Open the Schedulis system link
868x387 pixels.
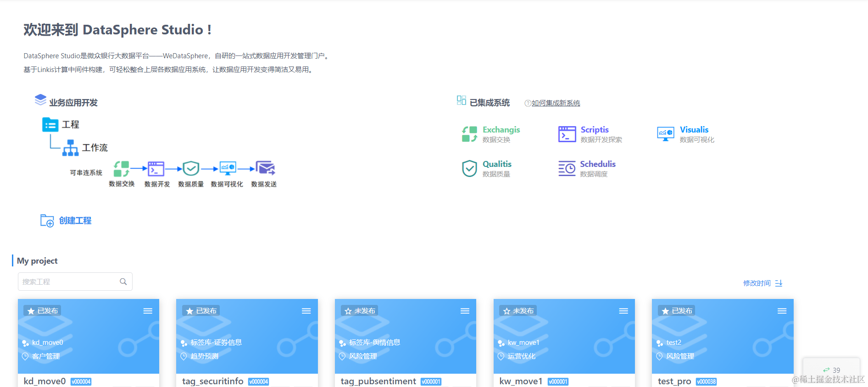[598, 164]
